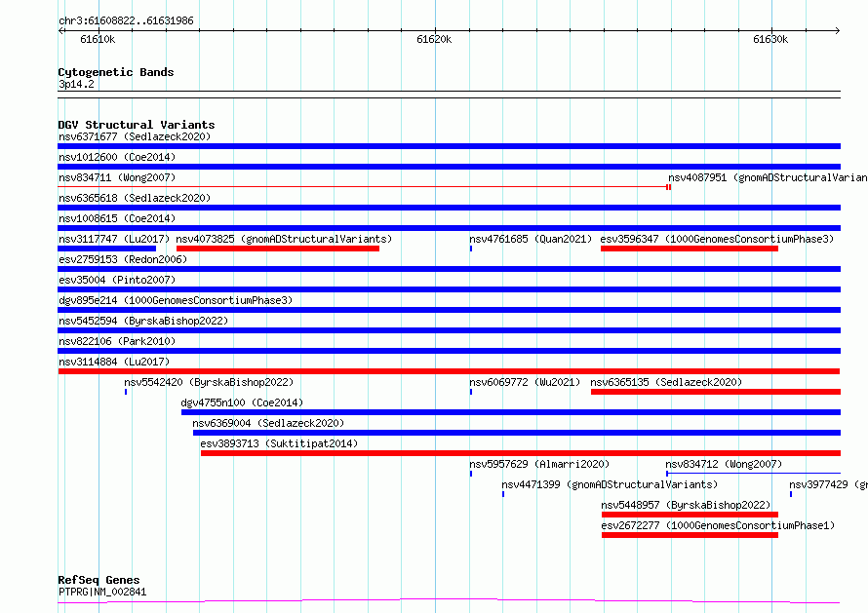Select the esv2759153 (Redon2006) label
The width and height of the screenshot is (868, 613).
point(123,259)
